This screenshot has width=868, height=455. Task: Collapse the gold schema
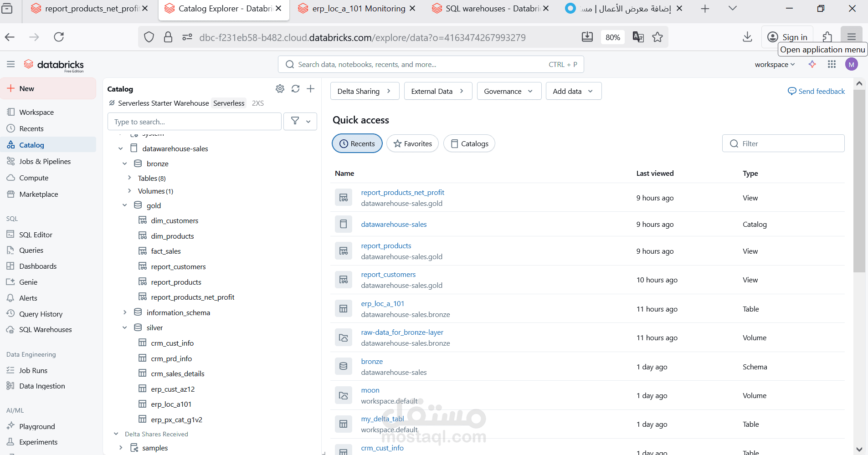coord(125,205)
